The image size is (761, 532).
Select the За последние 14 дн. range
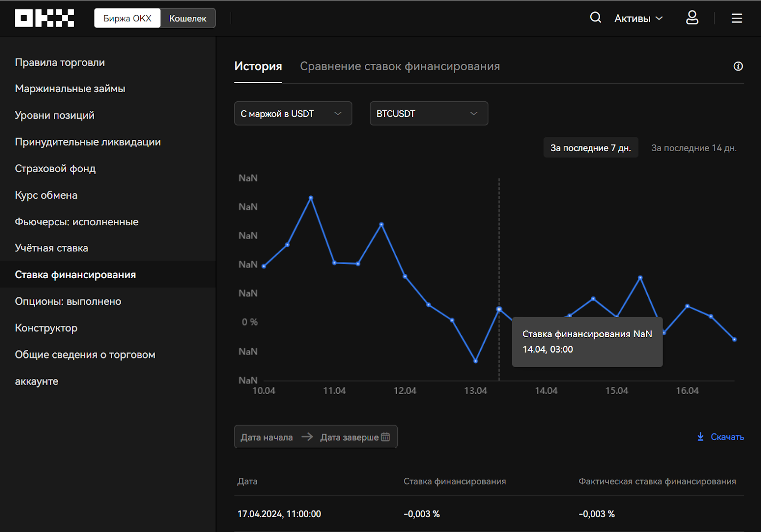pos(693,148)
